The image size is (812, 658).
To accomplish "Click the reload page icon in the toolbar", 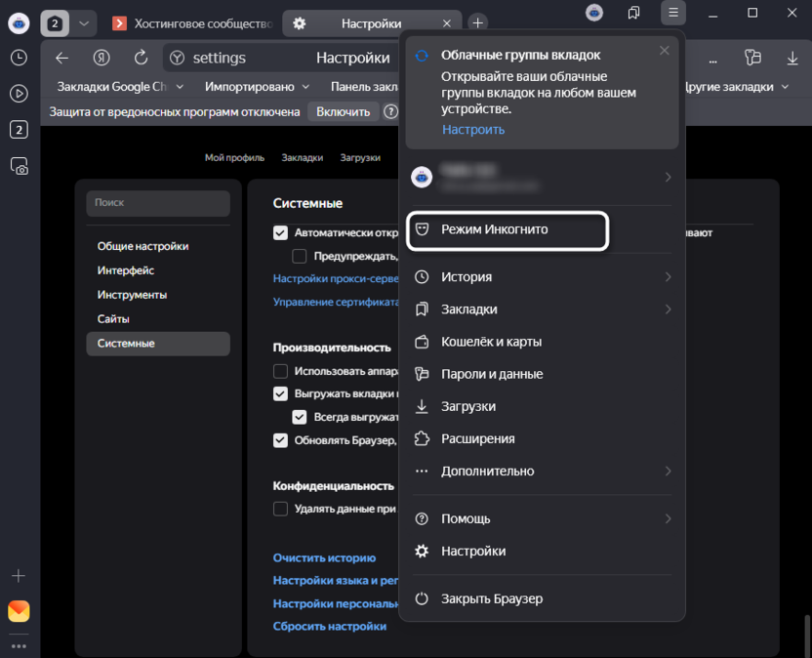I will (x=139, y=58).
